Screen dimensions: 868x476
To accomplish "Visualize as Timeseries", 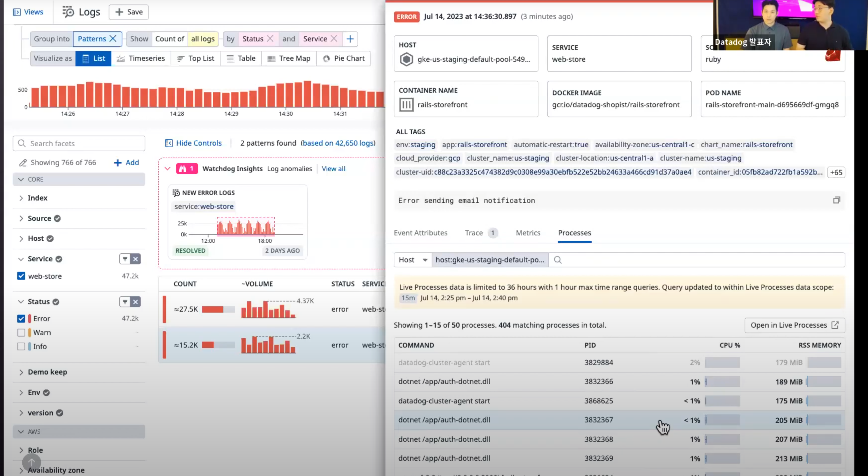I will 141,58.
